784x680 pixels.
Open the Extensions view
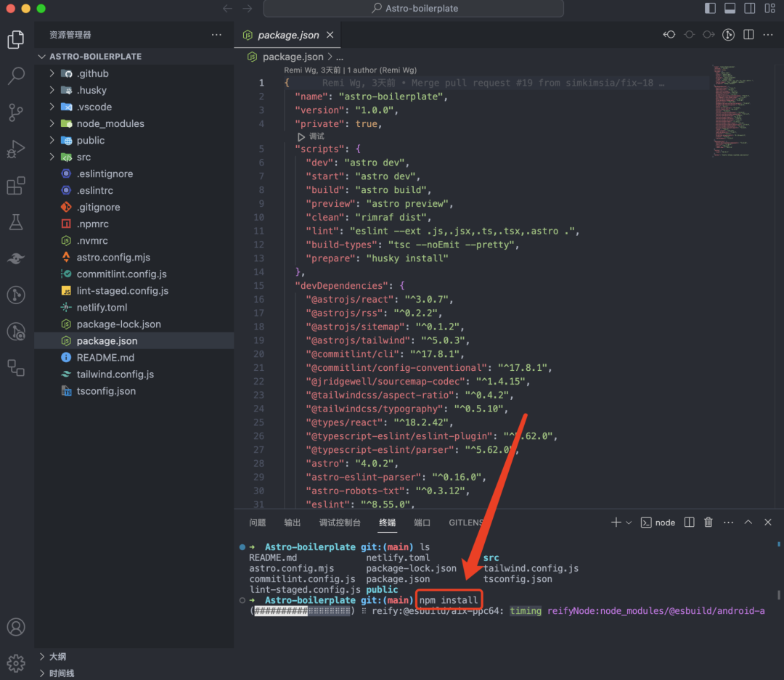(x=16, y=186)
